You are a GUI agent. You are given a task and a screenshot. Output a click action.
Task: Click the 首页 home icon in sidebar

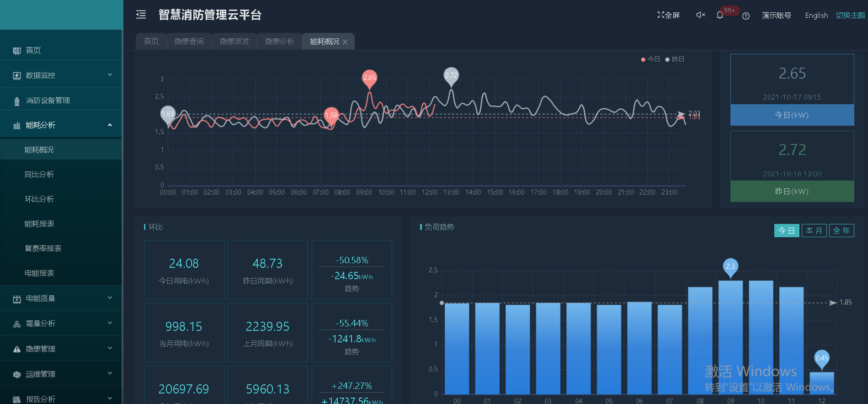coord(17,51)
